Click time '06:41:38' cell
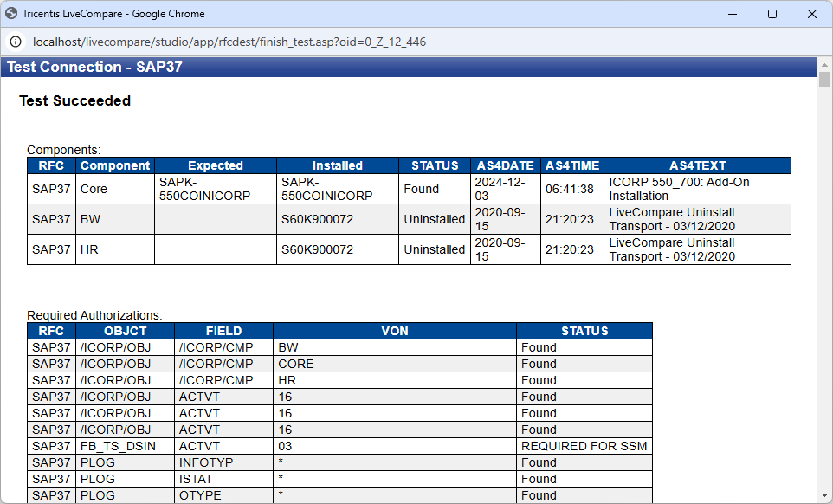Image resolution: width=833 pixels, height=504 pixels. (572, 189)
